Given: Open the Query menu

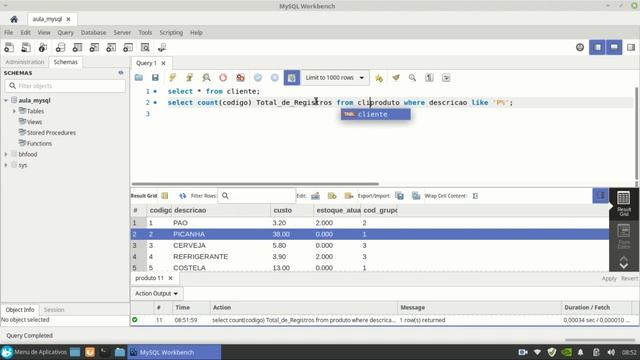Looking at the screenshot, I should pyautogui.click(x=65, y=32).
